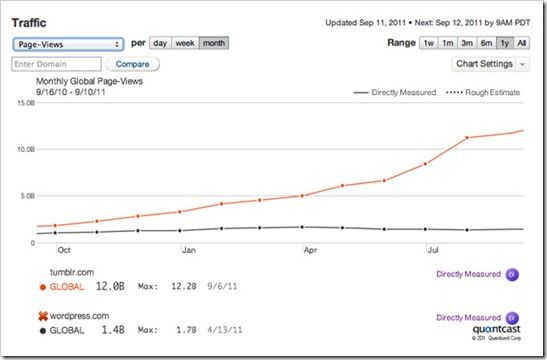The height and width of the screenshot is (360, 547).
Task: Click the wordpress max value 1.7B
Action: tap(186, 330)
